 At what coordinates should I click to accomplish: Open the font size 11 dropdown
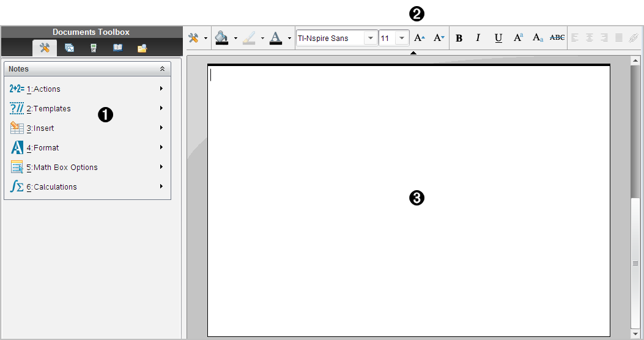tap(402, 38)
